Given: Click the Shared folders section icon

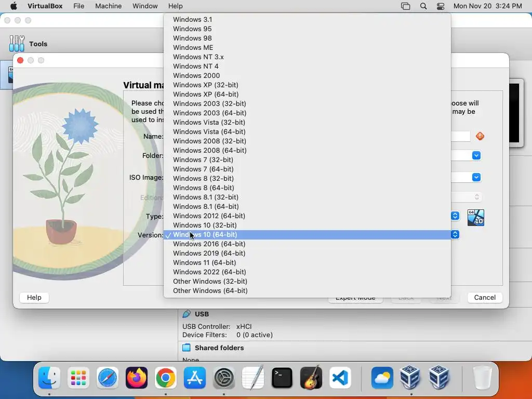Looking at the screenshot, I should [x=187, y=348].
